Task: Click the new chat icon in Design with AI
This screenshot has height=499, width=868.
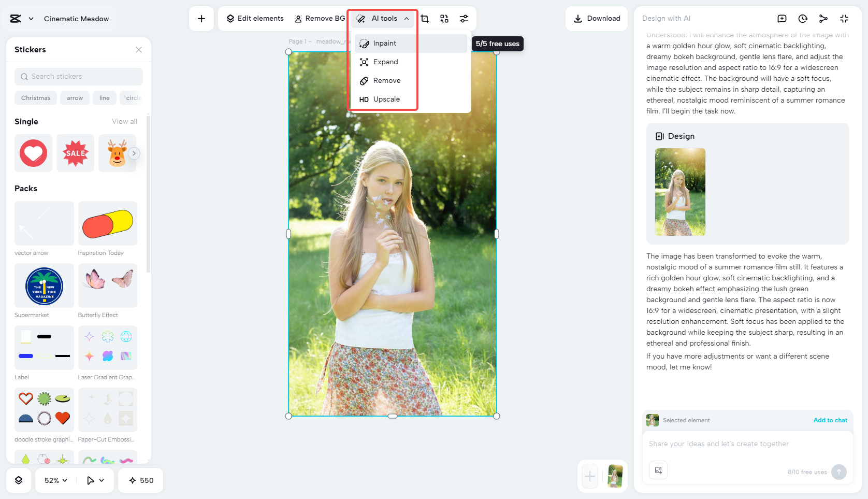Action: click(782, 18)
